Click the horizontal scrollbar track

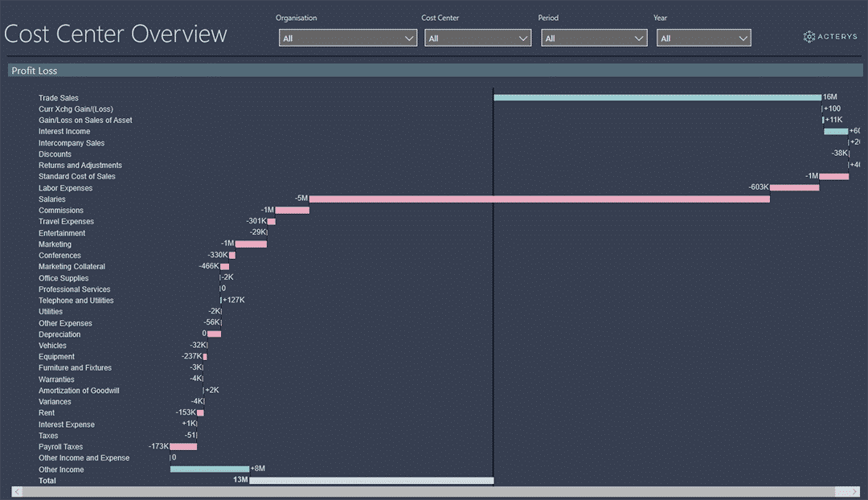pos(434,491)
